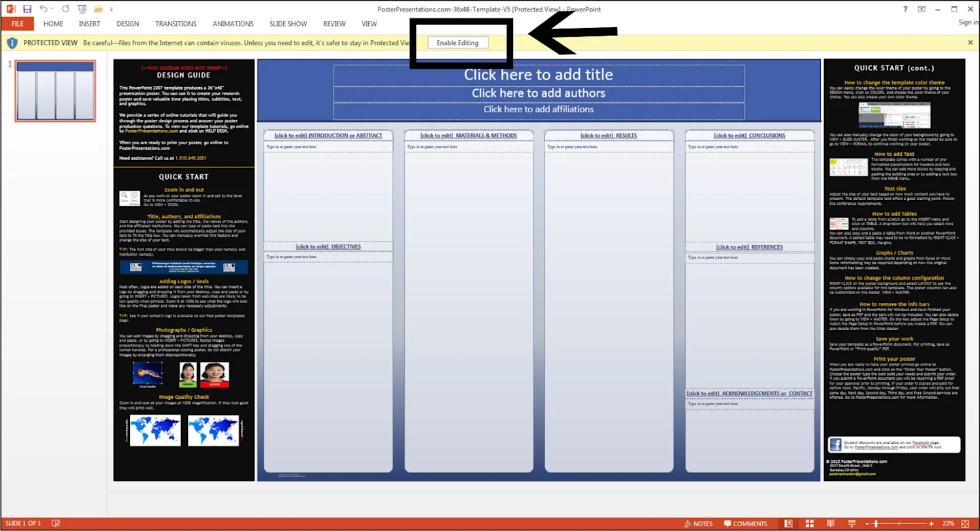Image resolution: width=980 pixels, height=531 pixels.
Task: Select Normal view icon in status bar
Action: 789,523
